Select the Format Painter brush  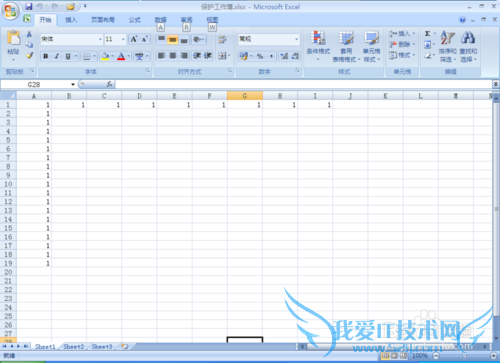tap(29, 55)
